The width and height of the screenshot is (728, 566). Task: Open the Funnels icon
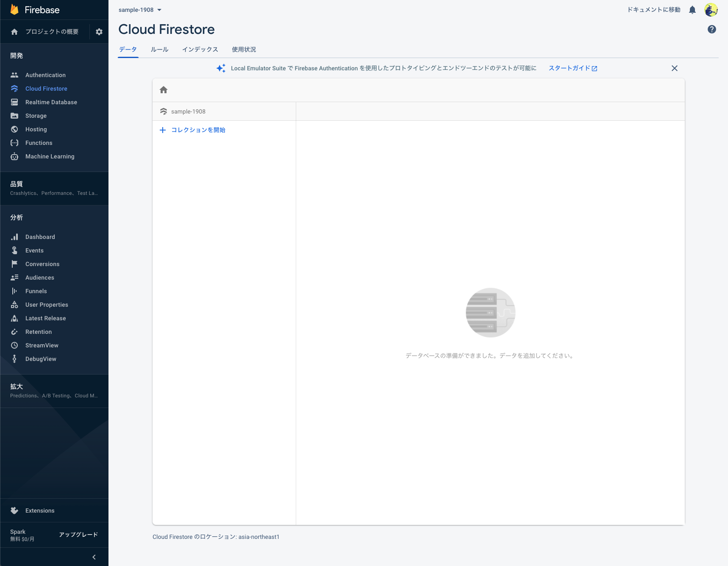[x=14, y=291]
